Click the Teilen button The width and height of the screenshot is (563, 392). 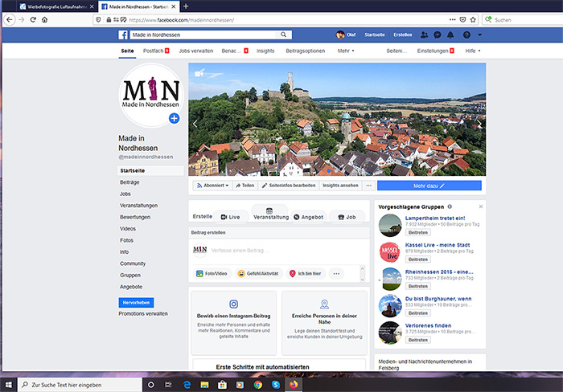(245, 186)
